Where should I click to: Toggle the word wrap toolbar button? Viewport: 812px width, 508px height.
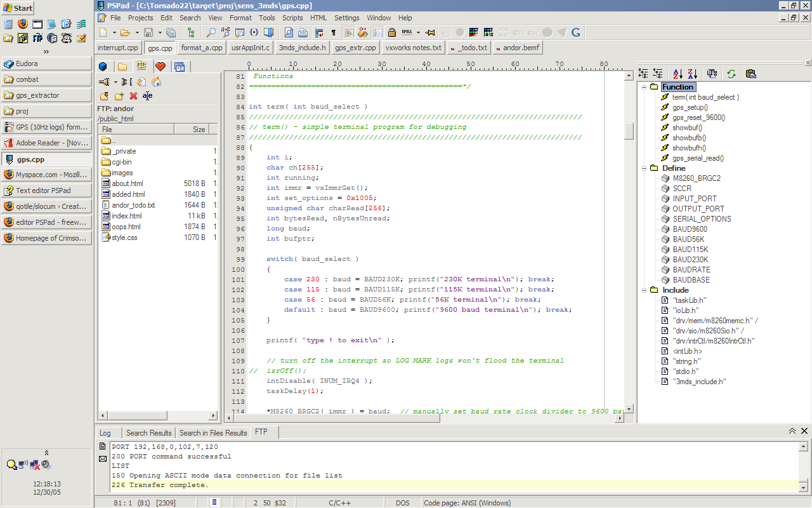pos(319,32)
